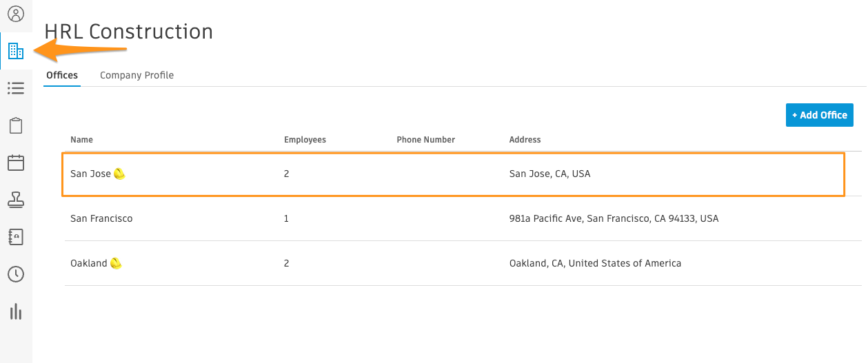
Task: Click the Add Office button
Action: point(820,115)
